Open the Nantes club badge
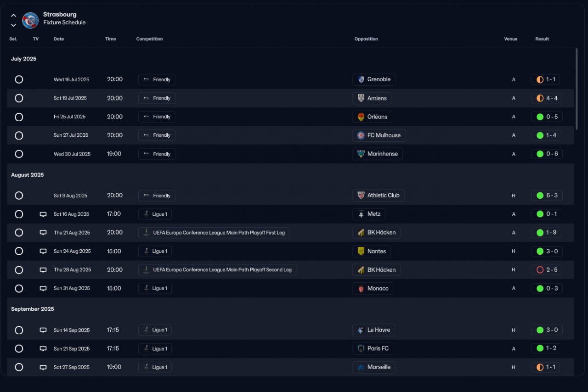The image size is (588, 392). tap(361, 251)
